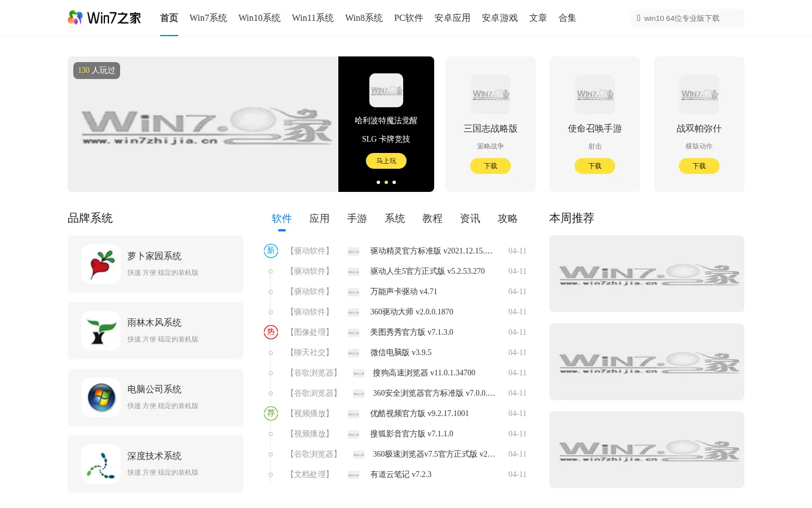Viewport: 812px width, 508px height.
Task: Open the 【文档处理】 category link
Action: click(310, 474)
